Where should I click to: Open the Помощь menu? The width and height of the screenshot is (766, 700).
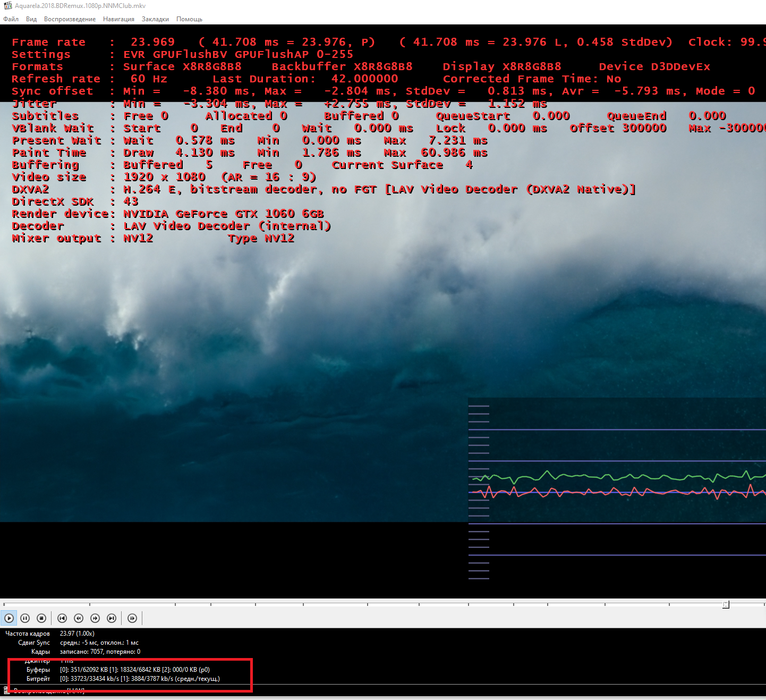click(x=189, y=19)
